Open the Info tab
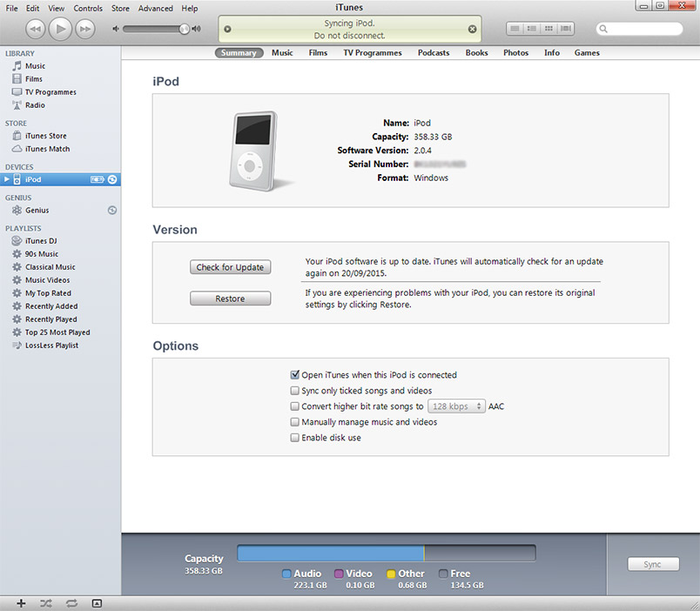The image size is (700, 611). point(552,53)
